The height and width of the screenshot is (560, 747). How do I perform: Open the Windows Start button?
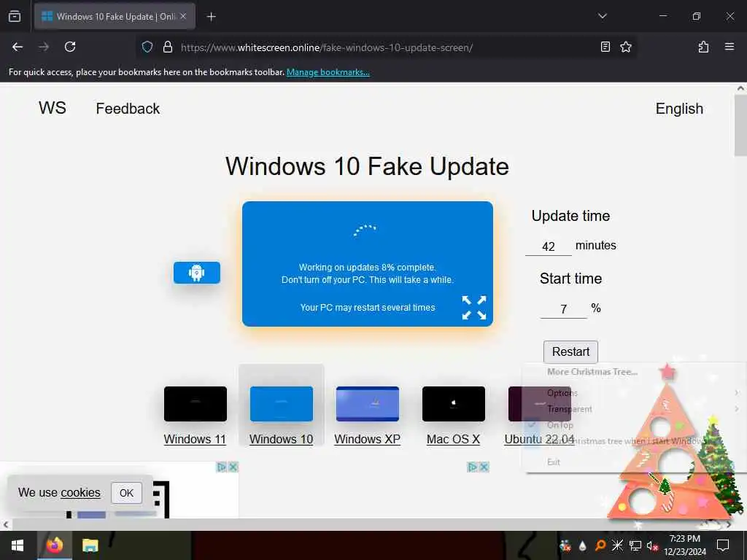pos(18,545)
